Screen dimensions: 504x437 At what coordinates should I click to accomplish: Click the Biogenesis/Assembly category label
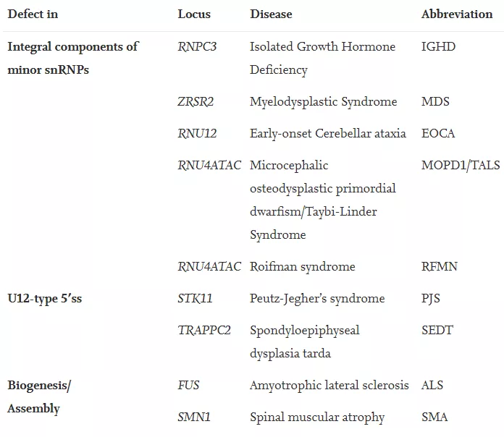tap(39, 397)
